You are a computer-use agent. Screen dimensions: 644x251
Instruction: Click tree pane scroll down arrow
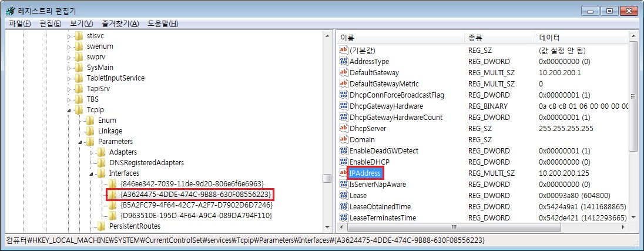point(327,226)
